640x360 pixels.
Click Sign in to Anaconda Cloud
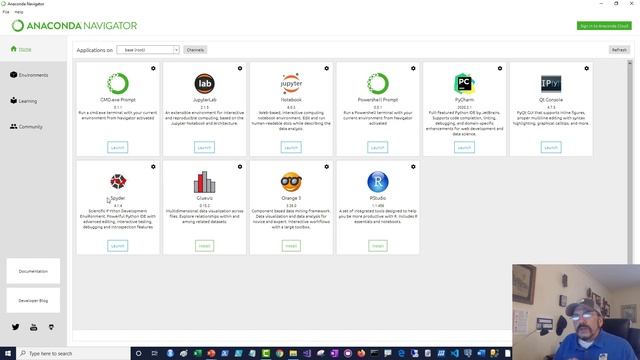tap(604, 26)
